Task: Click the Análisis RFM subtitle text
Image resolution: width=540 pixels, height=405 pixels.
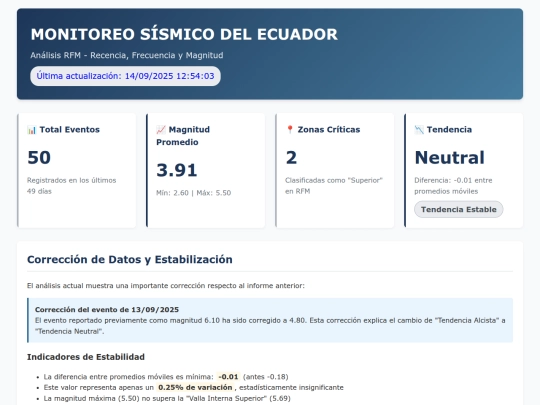Action: pyautogui.click(x=127, y=55)
